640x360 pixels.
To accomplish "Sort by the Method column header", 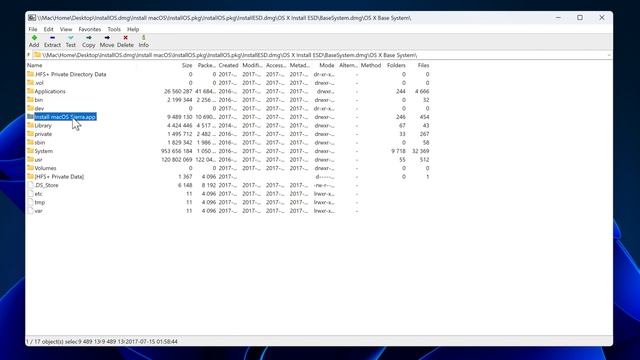I will pos(371,65).
